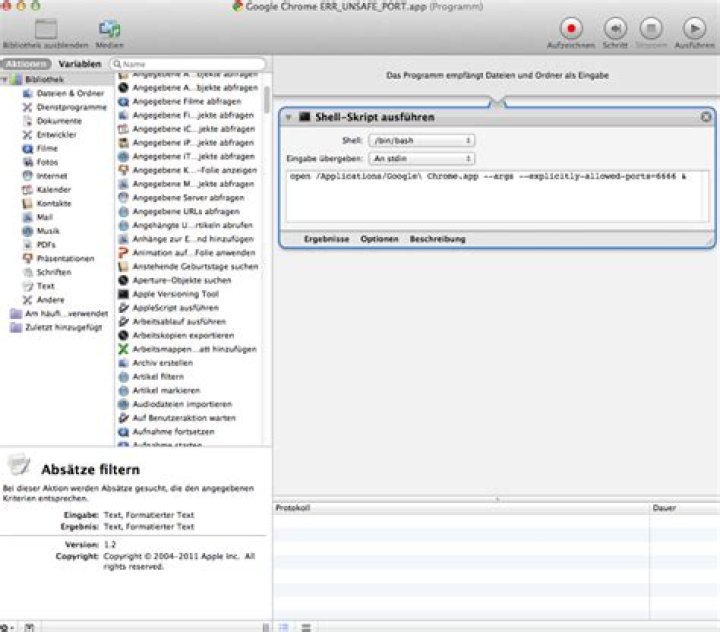
Task: Remove the Shell-Skript ausführen action
Action: point(706,117)
